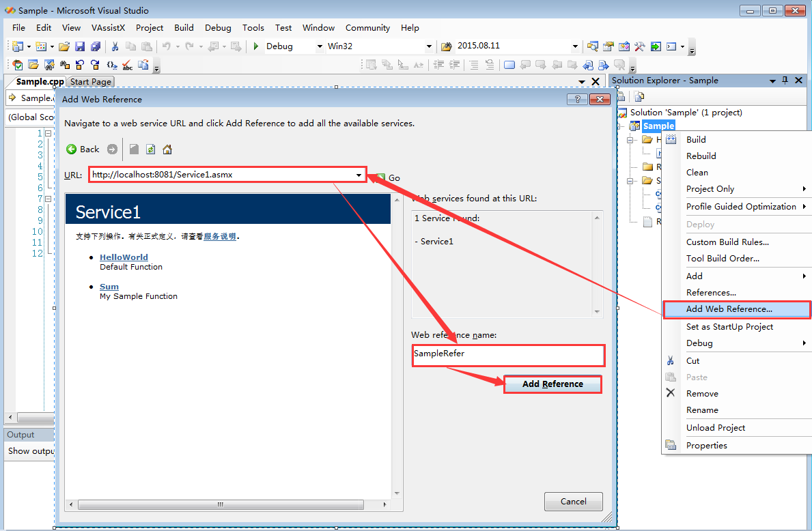Open the Community menu
The image size is (812, 531).
pos(367,28)
